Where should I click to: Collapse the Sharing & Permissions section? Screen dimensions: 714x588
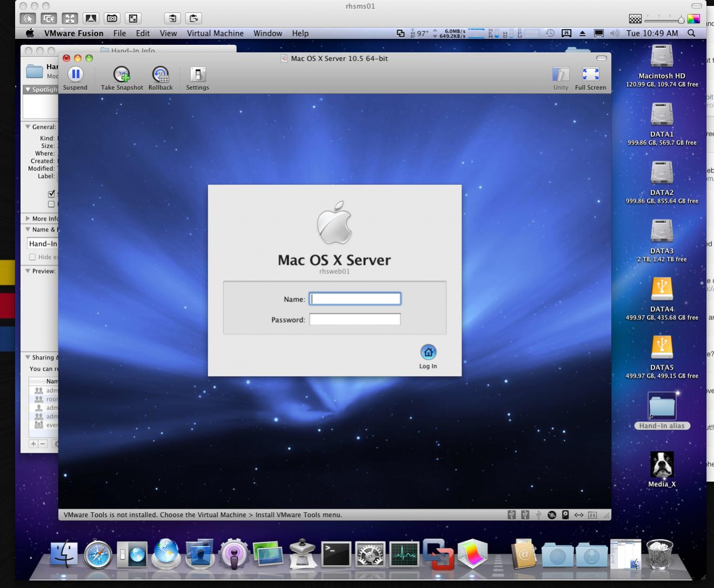click(28, 357)
